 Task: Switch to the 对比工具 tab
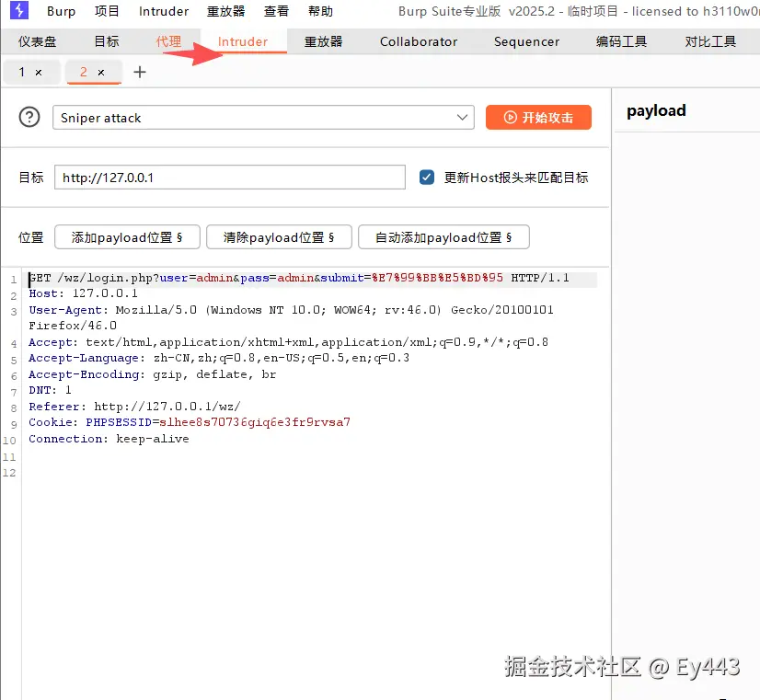(710, 41)
